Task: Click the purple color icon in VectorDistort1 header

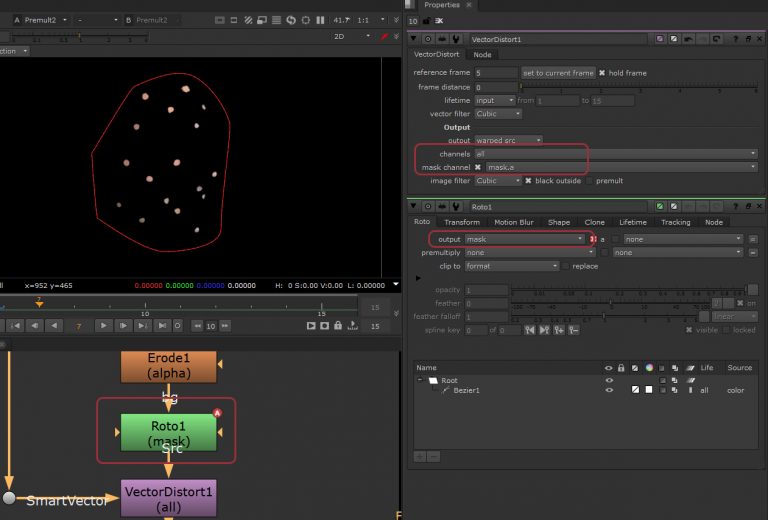Action: (660, 39)
